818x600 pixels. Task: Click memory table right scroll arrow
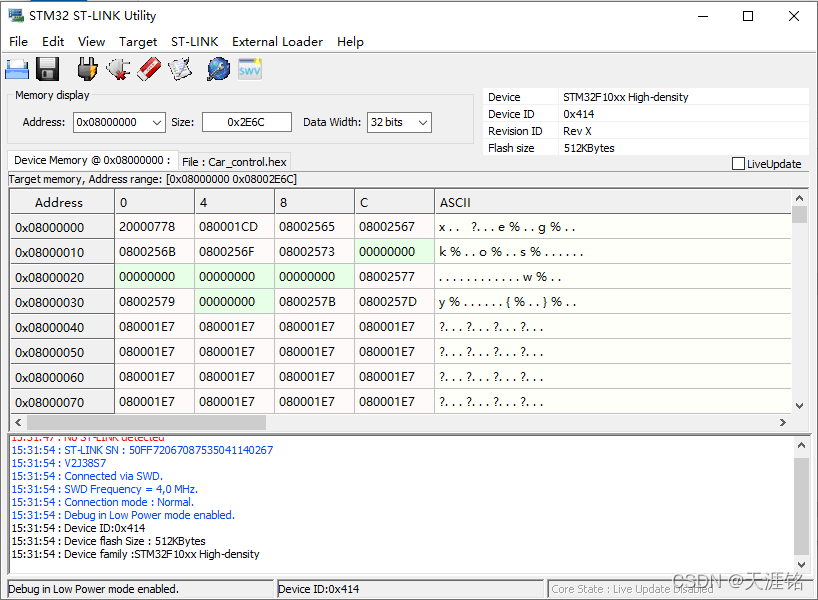click(783, 422)
